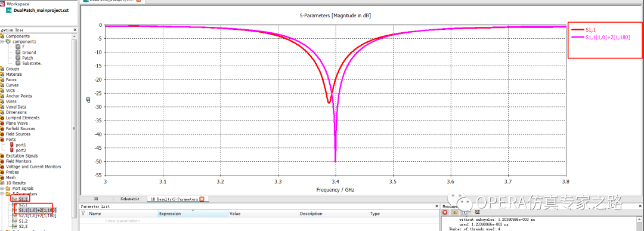Close the Navigation Tree panel
This screenshot has width=644, height=231.
75,30
